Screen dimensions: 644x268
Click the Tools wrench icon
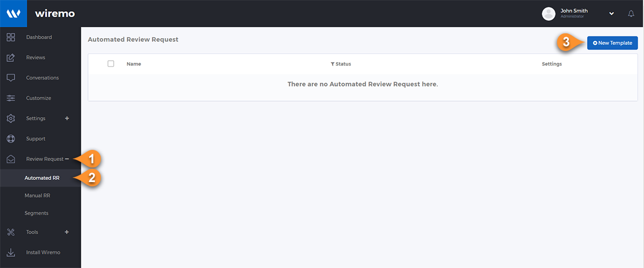[x=11, y=232]
